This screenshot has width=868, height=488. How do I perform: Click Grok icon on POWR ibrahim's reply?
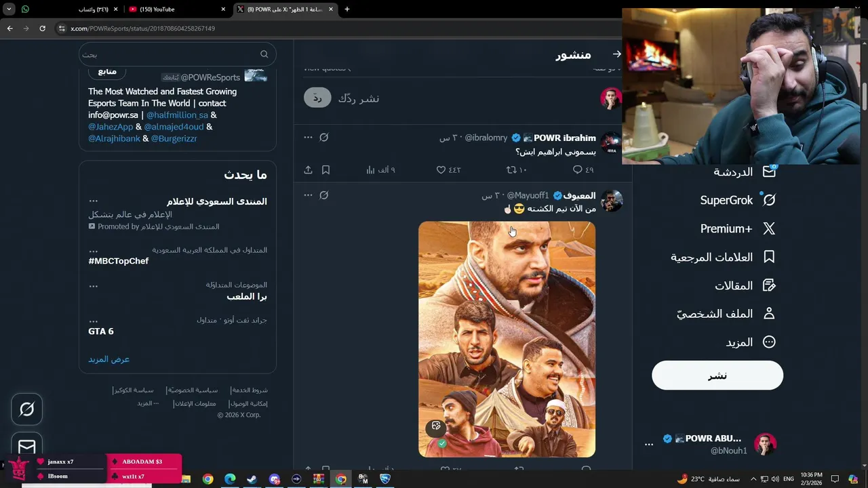point(324,138)
